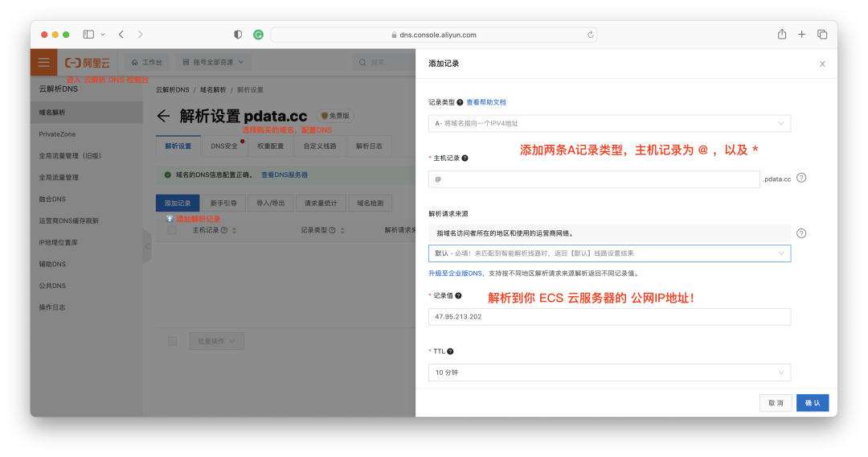Click sort arrows on 记录类型 column

coord(342,230)
